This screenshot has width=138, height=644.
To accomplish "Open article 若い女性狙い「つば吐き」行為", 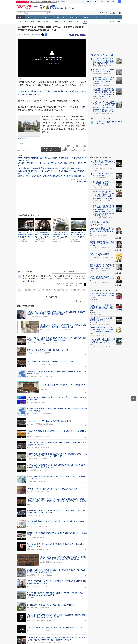I will tap(51, 605).
